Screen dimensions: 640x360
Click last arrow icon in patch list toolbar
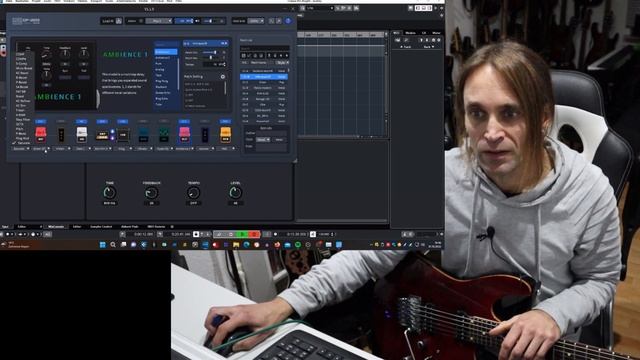[x=287, y=55]
